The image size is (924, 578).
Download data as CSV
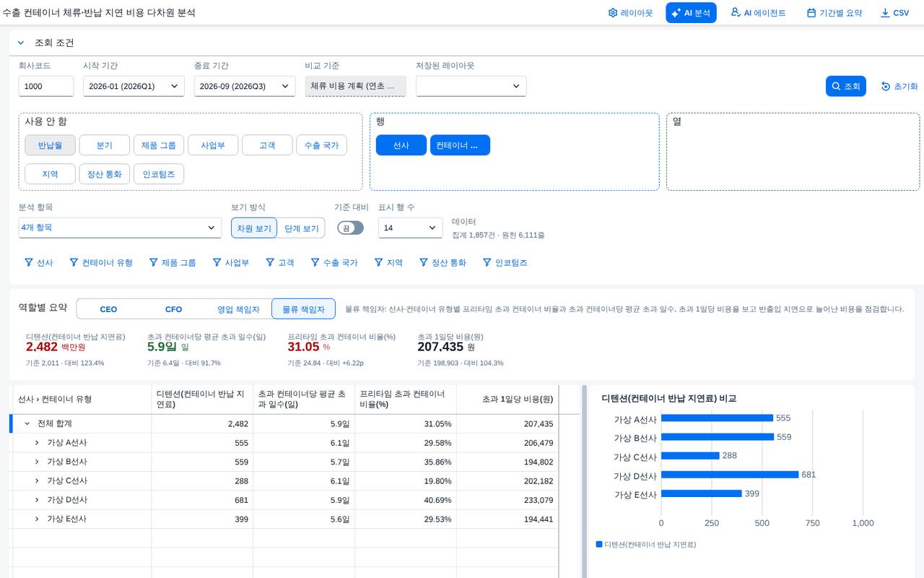(x=895, y=13)
